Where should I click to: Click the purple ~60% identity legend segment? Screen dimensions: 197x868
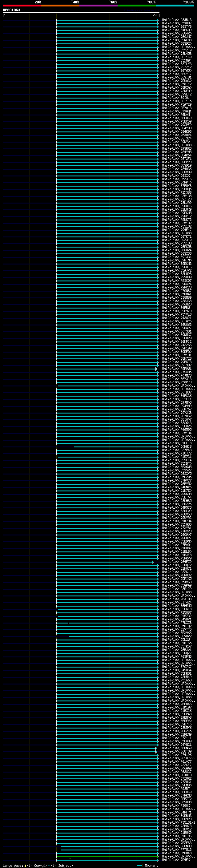click(x=98, y=6)
